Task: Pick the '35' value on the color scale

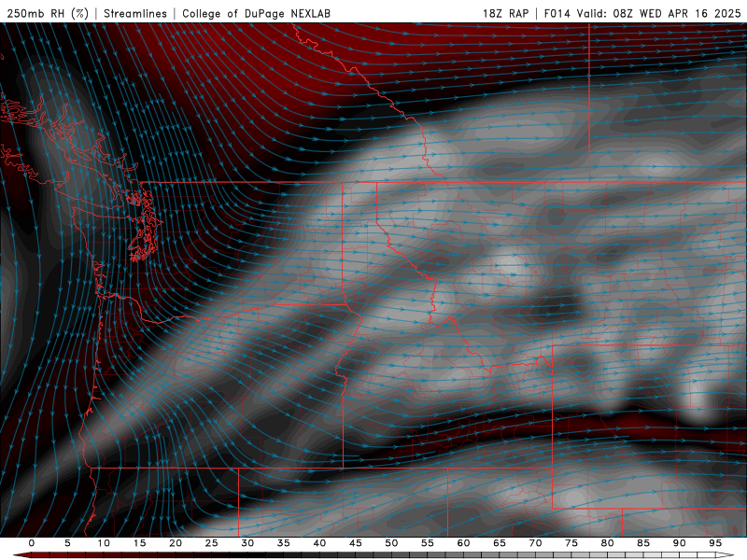Action: tap(284, 543)
